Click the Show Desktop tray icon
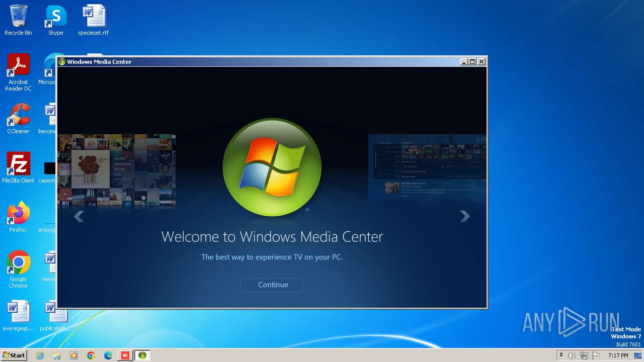Viewport: 644px width, 362px height. coord(638,355)
